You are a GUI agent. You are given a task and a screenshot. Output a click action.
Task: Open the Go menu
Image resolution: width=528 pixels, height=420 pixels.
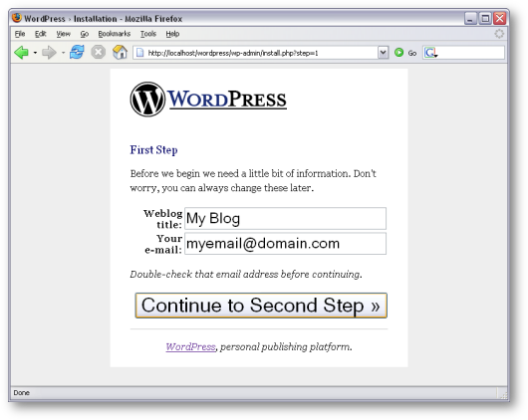click(85, 34)
